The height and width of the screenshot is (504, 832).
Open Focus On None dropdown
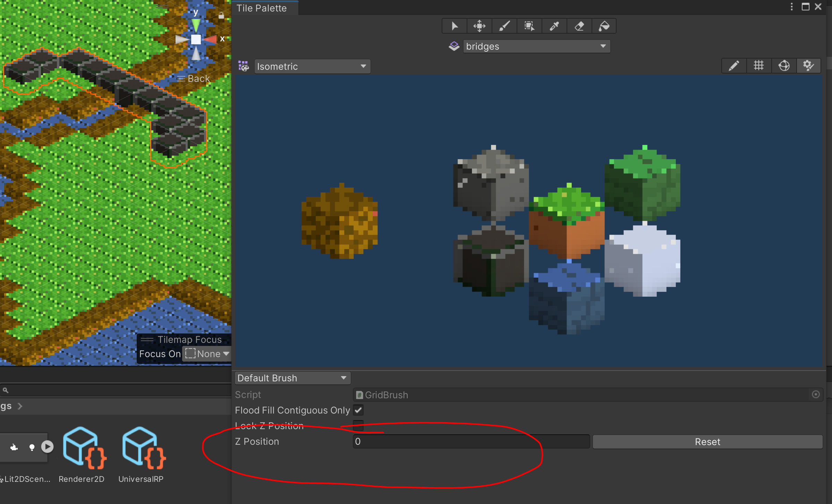click(207, 354)
